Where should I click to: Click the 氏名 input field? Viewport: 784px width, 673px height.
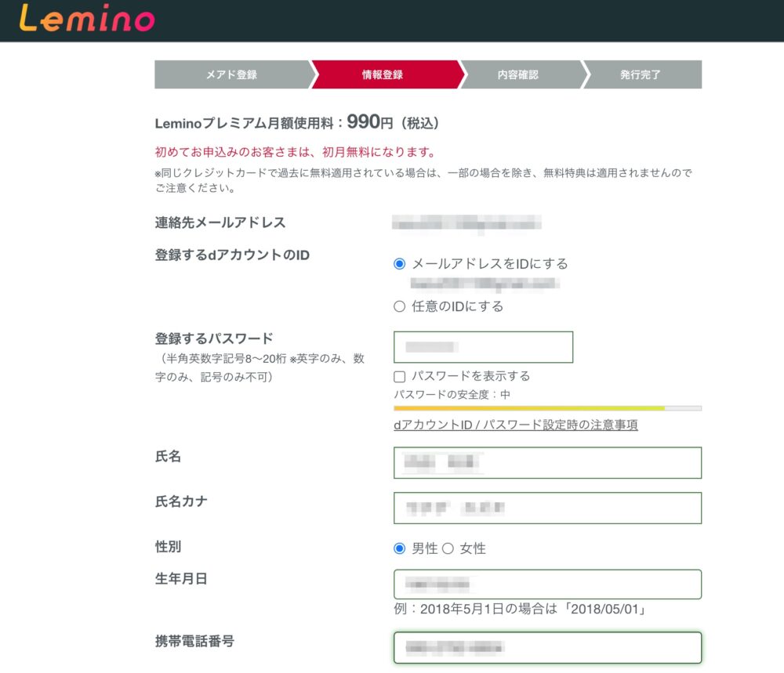pos(547,463)
